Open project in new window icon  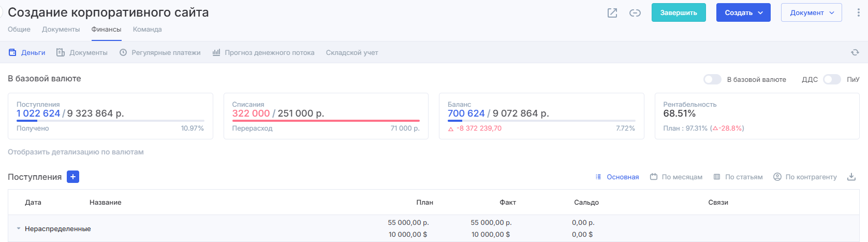612,13
